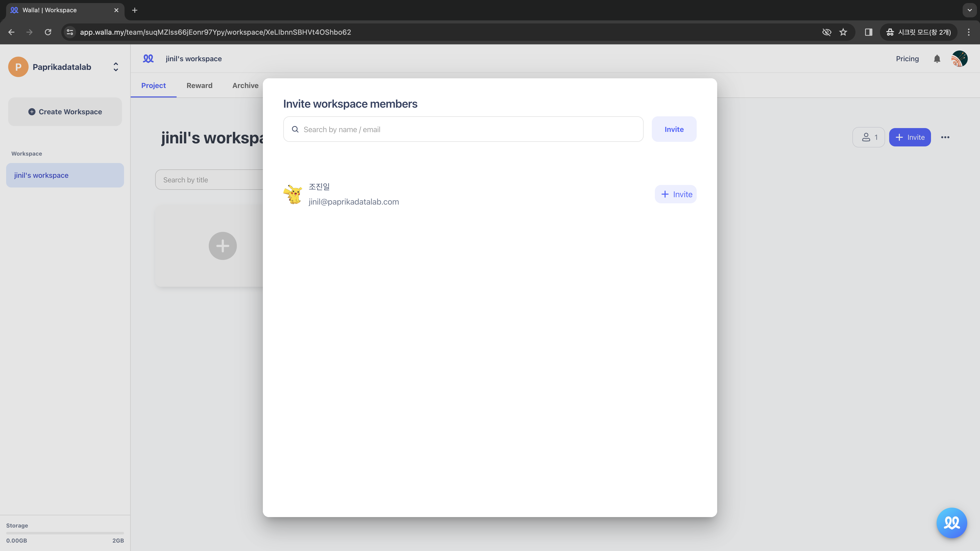This screenshot has height=551, width=980.
Task: Open more options via the ellipsis icon
Action: (x=946, y=137)
